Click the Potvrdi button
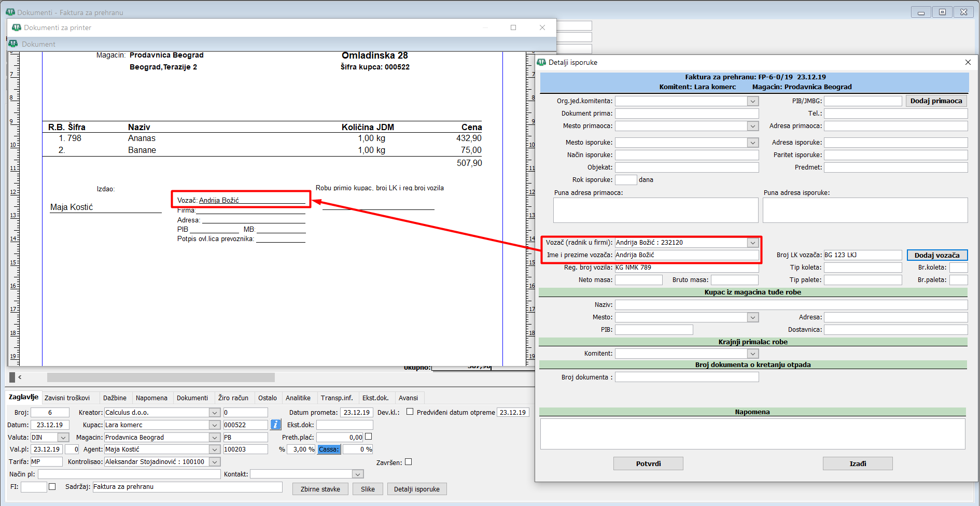 coord(648,463)
